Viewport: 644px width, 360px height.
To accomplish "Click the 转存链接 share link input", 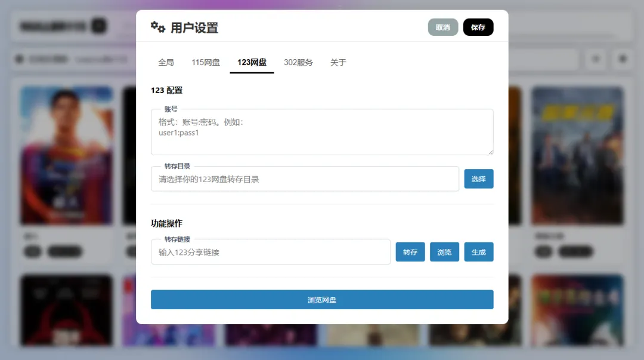I will tap(271, 251).
